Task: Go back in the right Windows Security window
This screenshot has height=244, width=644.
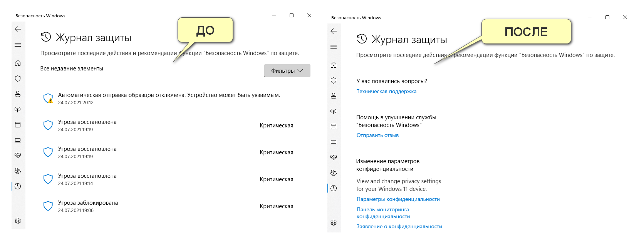Action: click(x=334, y=31)
